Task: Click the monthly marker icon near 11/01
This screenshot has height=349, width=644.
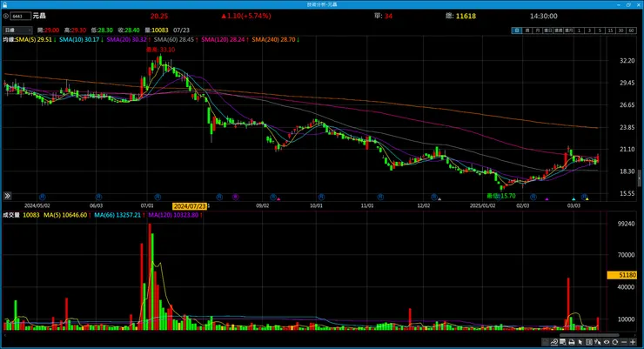Action: pyautogui.click(x=380, y=197)
